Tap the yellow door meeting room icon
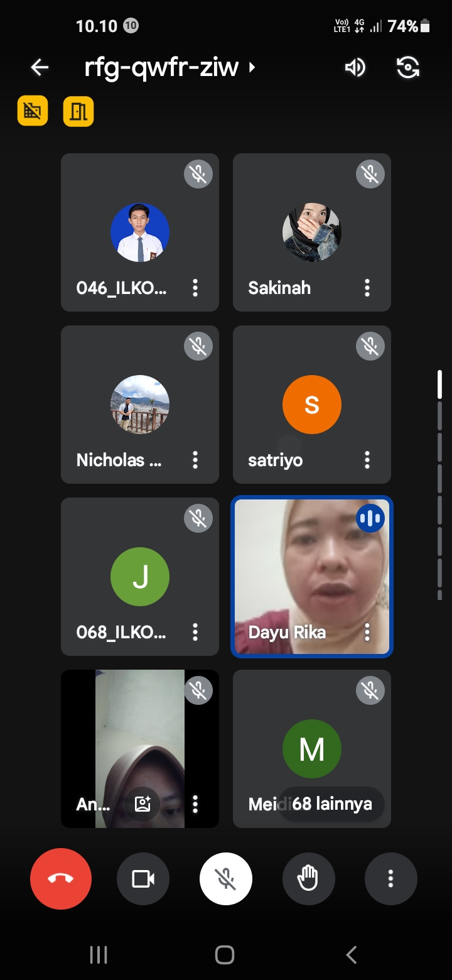Screen dimensions: 452x980 (x=78, y=111)
